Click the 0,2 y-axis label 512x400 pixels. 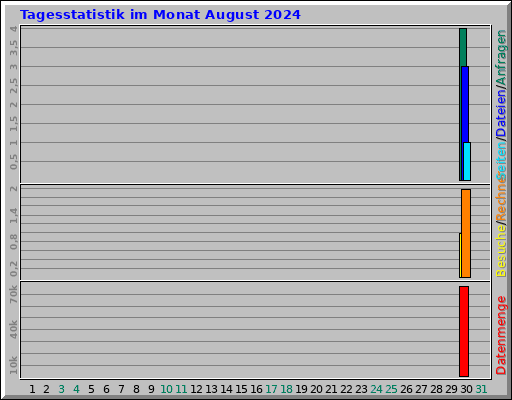click(13, 269)
